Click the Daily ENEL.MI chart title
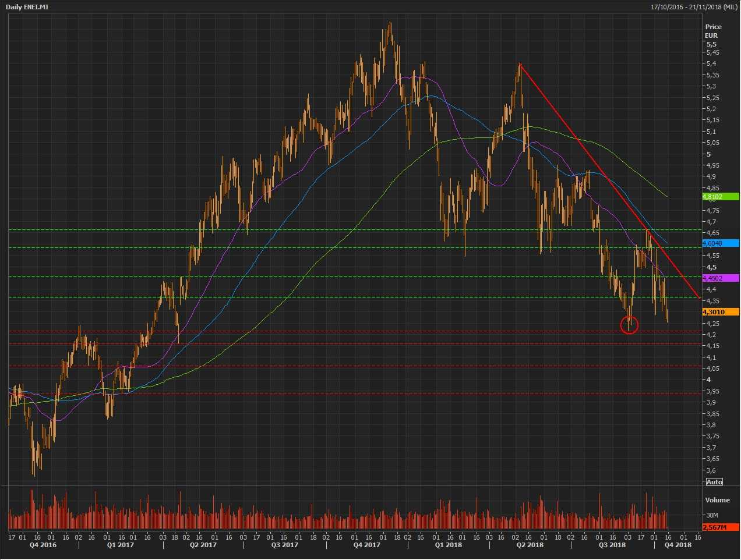The image size is (741, 560). (27, 7)
